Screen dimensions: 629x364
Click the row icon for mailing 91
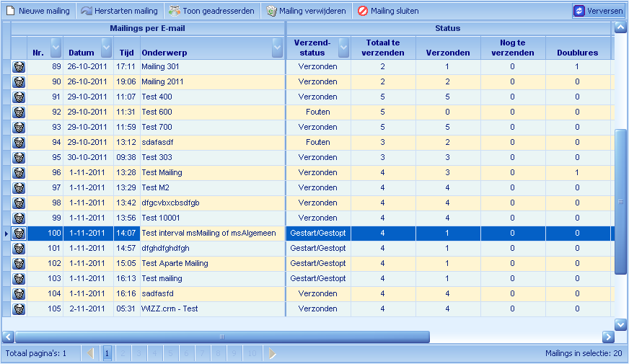point(19,97)
